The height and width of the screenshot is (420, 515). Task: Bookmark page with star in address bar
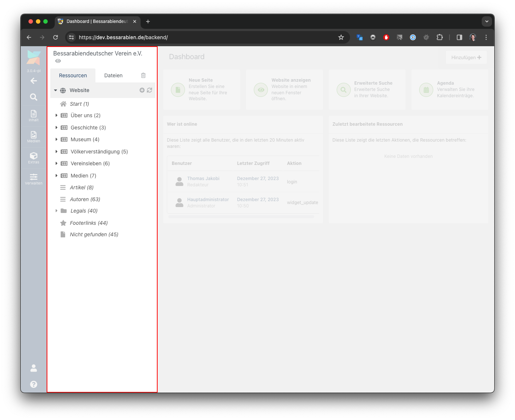click(x=341, y=37)
